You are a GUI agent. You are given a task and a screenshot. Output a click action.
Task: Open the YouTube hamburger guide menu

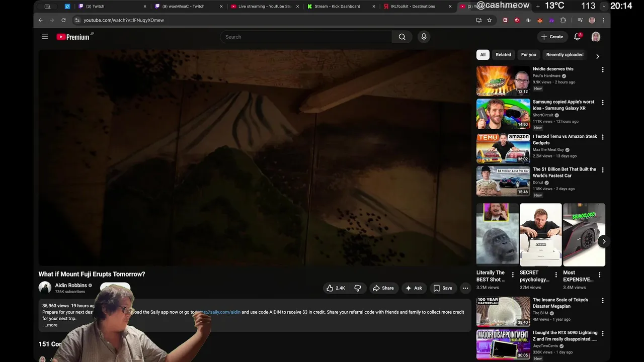pos(45,37)
